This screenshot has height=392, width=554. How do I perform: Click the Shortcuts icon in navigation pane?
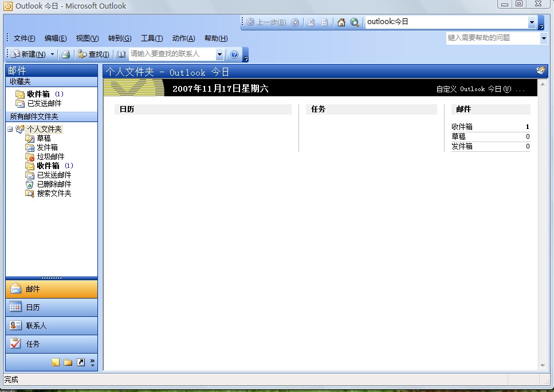[x=81, y=362]
